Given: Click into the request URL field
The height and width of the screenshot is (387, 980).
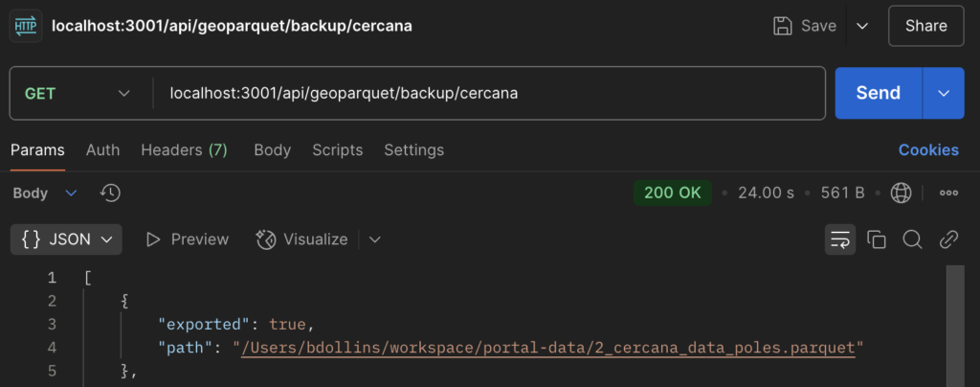Looking at the screenshot, I should (491, 93).
